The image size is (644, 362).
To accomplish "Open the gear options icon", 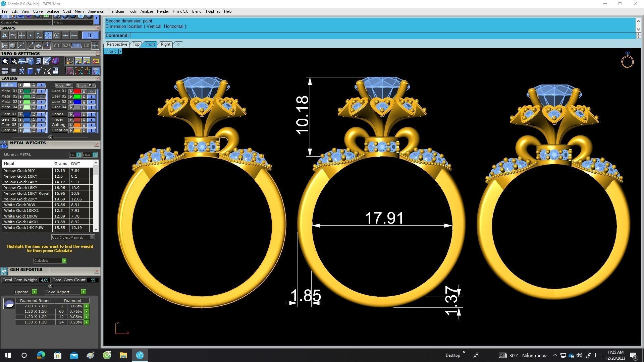I will [x=5, y=61].
